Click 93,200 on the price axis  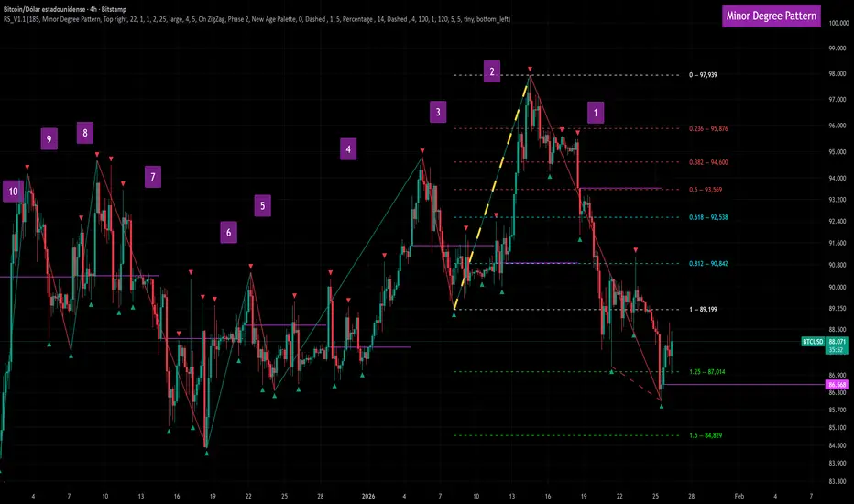click(x=838, y=200)
